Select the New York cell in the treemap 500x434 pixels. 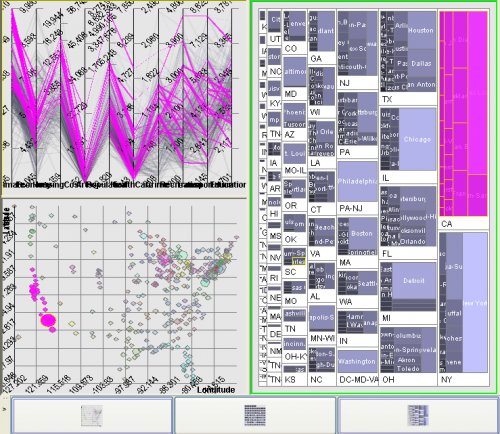(475, 303)
